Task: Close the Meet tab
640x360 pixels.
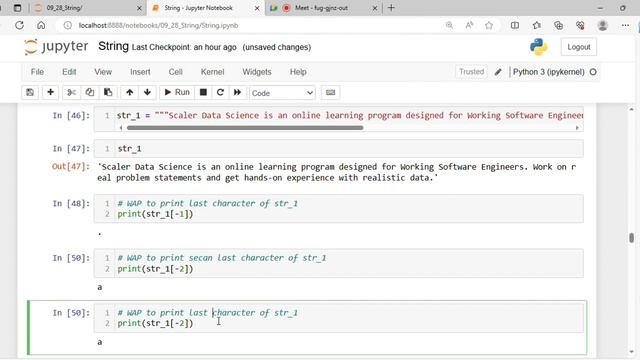Action: (x=375, y=8)
